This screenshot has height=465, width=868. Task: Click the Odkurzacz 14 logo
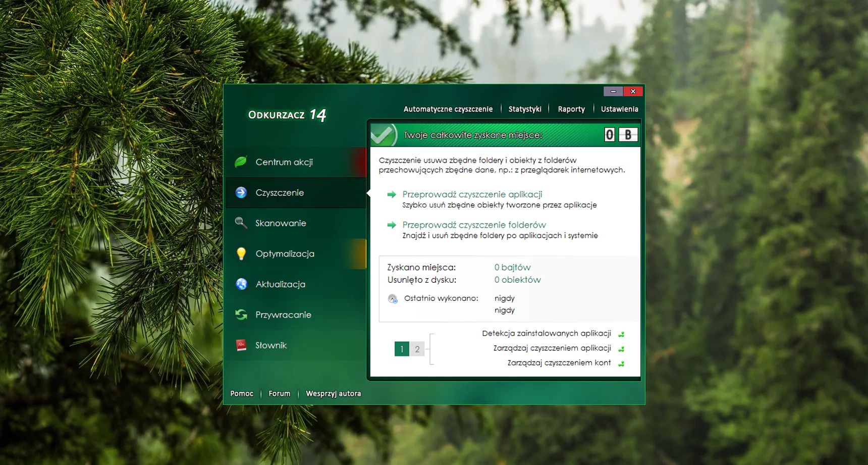coord(287,115)
